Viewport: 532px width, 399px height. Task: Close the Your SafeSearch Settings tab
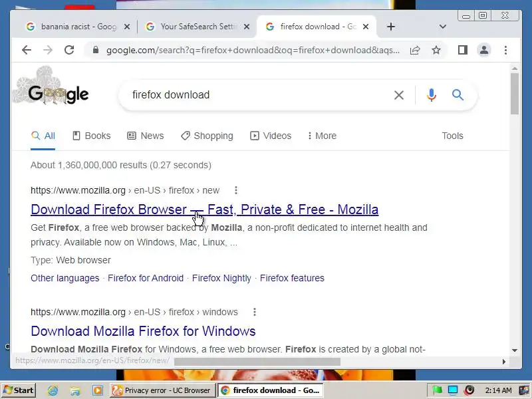click(247, 27)
